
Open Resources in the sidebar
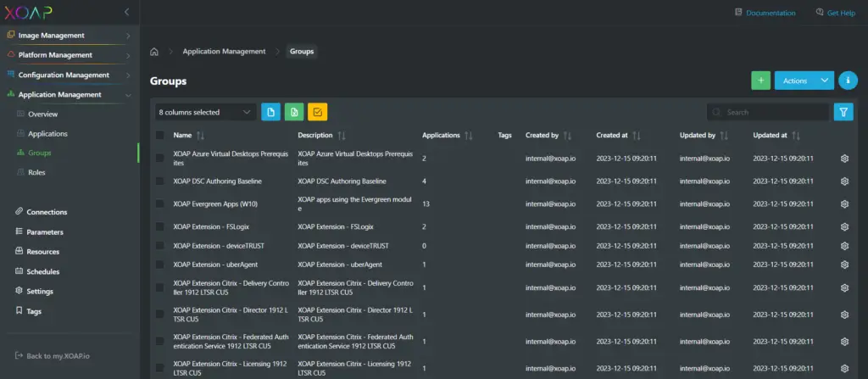click(42, 252)
